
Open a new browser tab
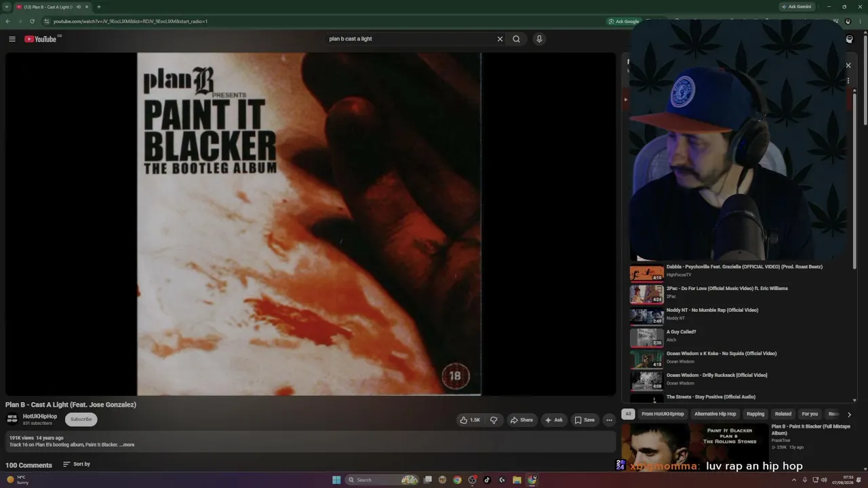click(x=98, y=7)
